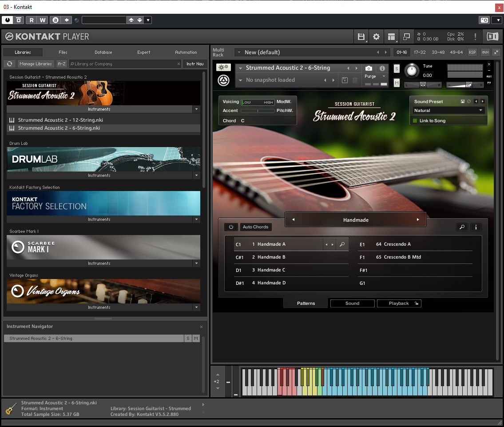Click Auto Chords button
The height and width of the screenshot is (427, 504).
[255, 227]
